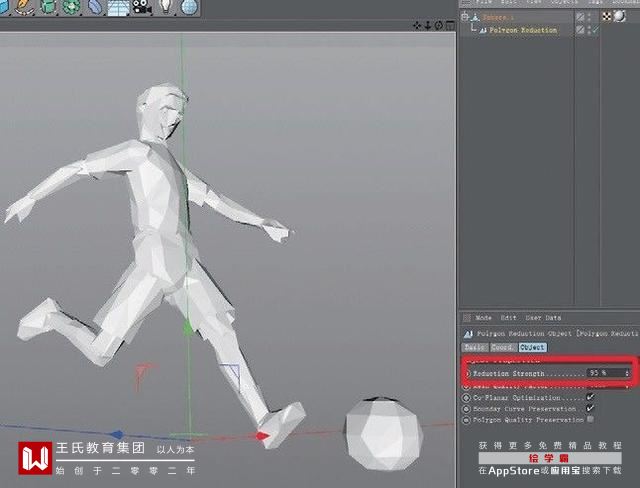Screen dimensions: 640x488
Task: Open the floor environment objects icon
Action: (x=118, y=7)
